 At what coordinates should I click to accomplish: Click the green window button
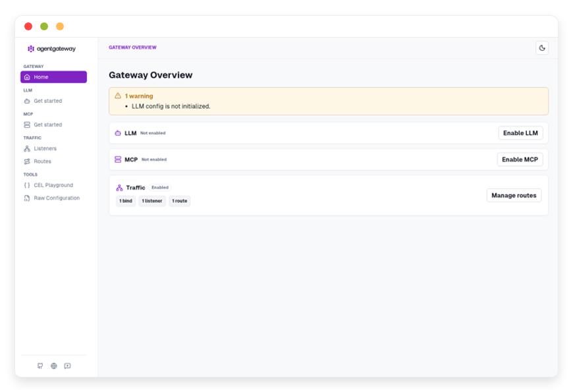(x=44, y=26)
